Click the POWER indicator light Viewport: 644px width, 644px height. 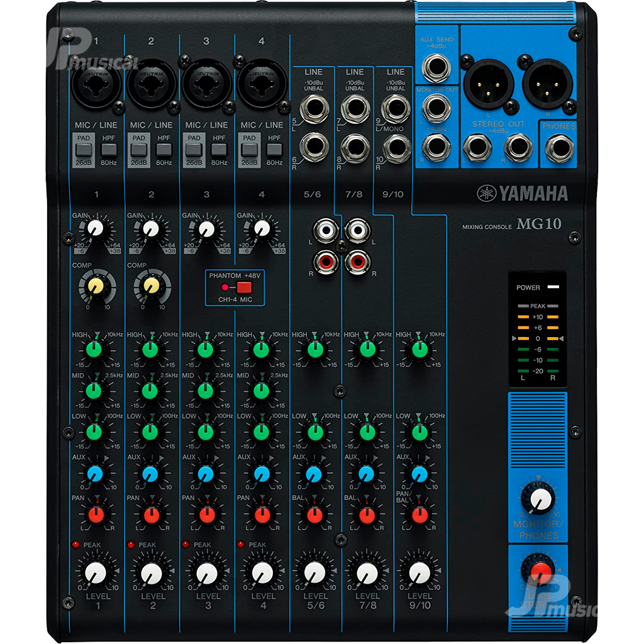point(553,287)
